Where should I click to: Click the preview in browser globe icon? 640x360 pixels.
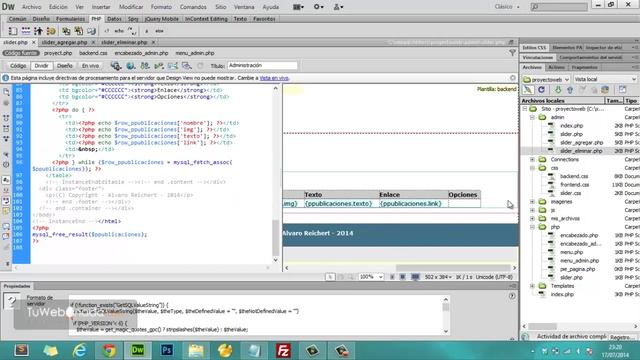point(130,66)
